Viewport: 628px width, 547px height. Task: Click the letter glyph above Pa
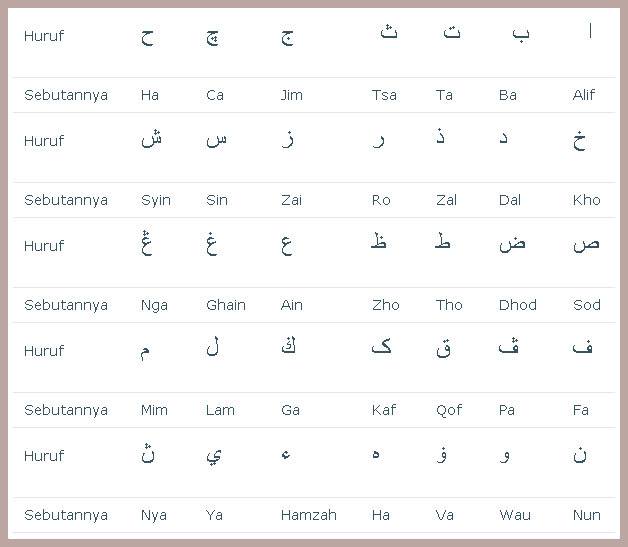pyautogui.click(x=509, y=346)
